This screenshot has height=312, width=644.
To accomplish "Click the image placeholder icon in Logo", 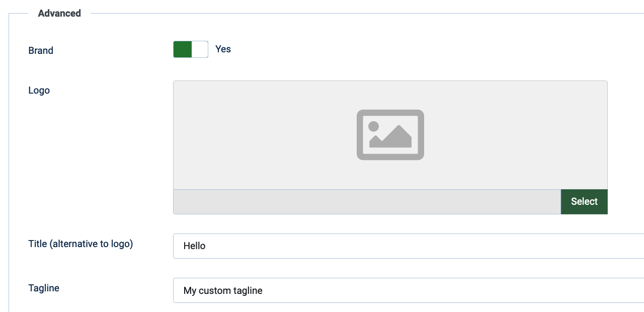I will pos(390,135).
